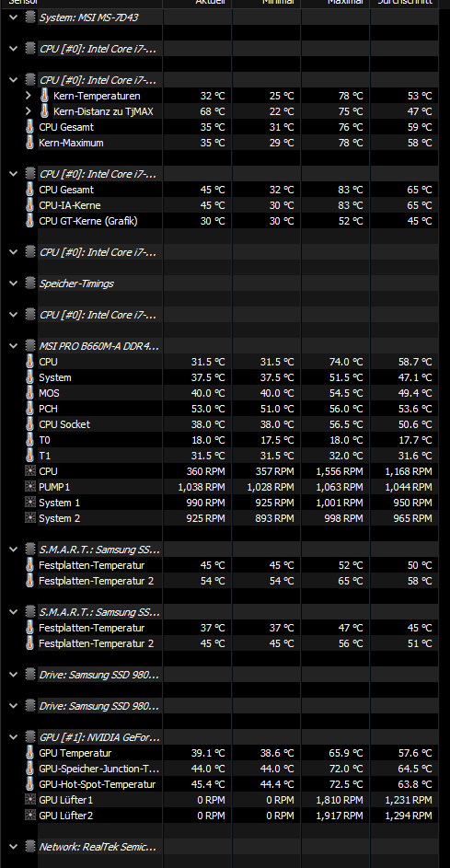Click thermometer icon of GPU-Speicher-Junction row
Image resolution: width=450 pixels, height=868 pixels.
29,769
